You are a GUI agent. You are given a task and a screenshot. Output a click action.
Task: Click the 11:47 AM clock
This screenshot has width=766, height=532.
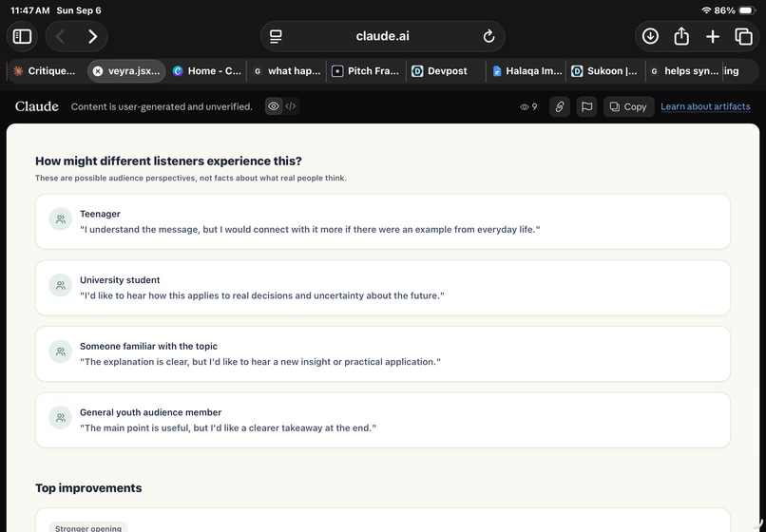click(x=29, y=10)
